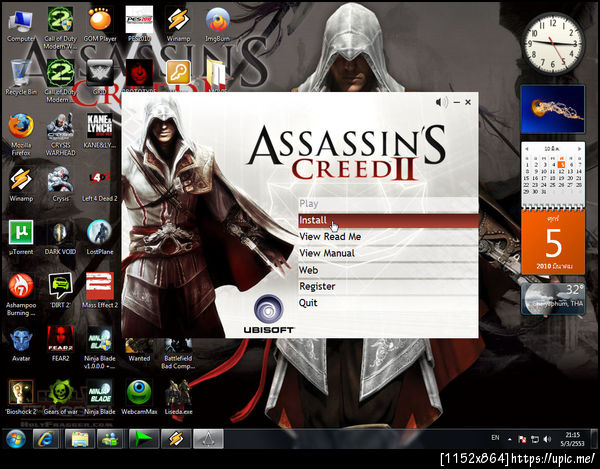Viewport: 600px width, 469px height.
Task: Select the GOM Player desktop icon
Action: pos(100,24)
